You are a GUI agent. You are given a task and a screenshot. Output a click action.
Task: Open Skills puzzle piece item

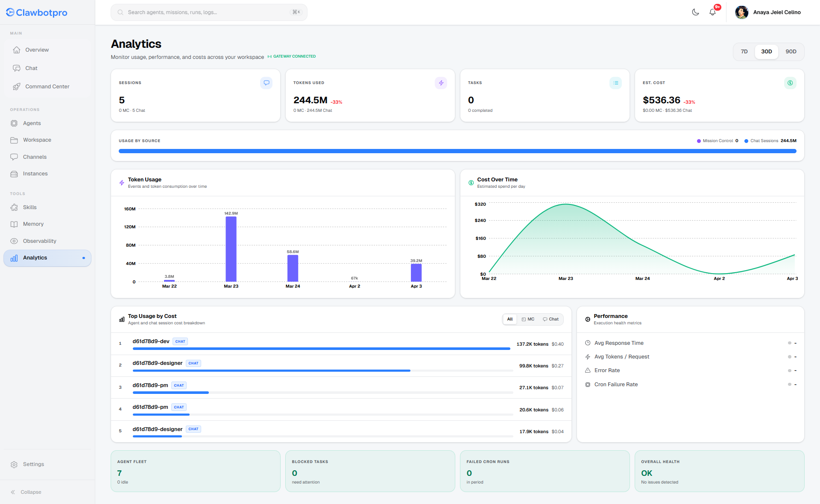29,207
